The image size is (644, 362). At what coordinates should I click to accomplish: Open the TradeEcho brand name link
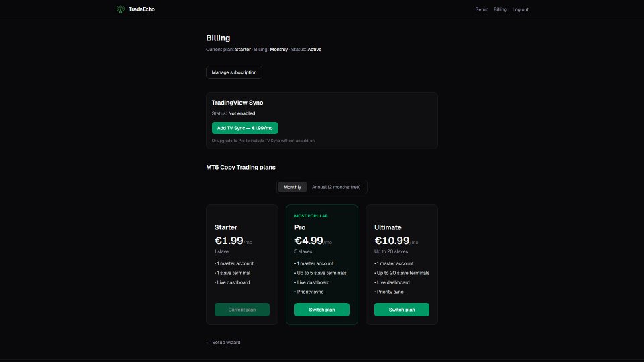click(142, 9)
